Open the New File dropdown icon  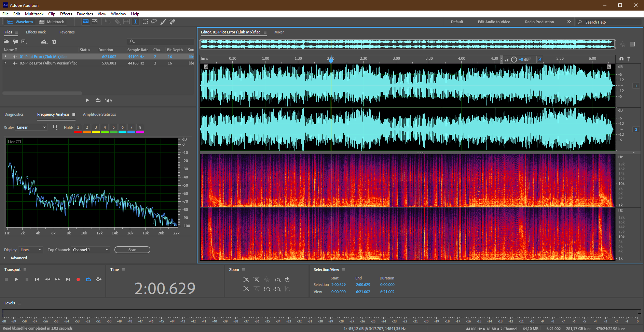24,42
